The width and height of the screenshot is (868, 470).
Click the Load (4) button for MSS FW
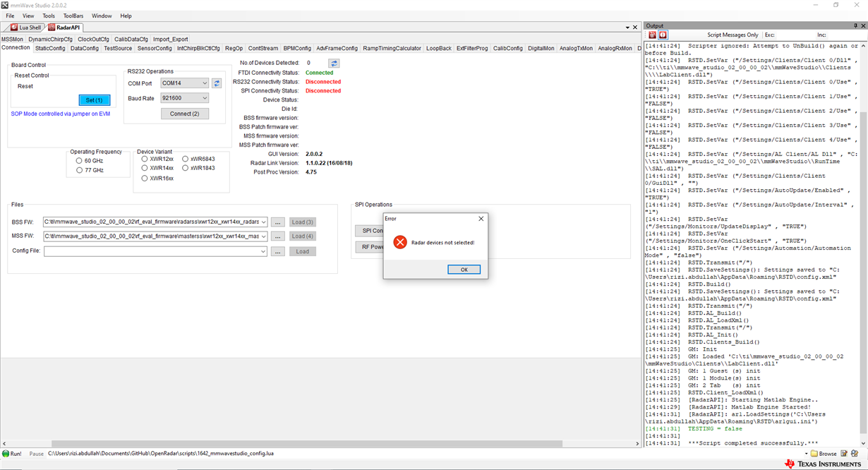tap(302, 236)
